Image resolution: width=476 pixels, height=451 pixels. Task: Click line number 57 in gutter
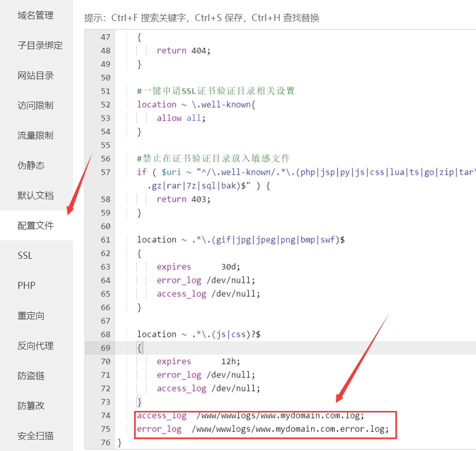105,172
